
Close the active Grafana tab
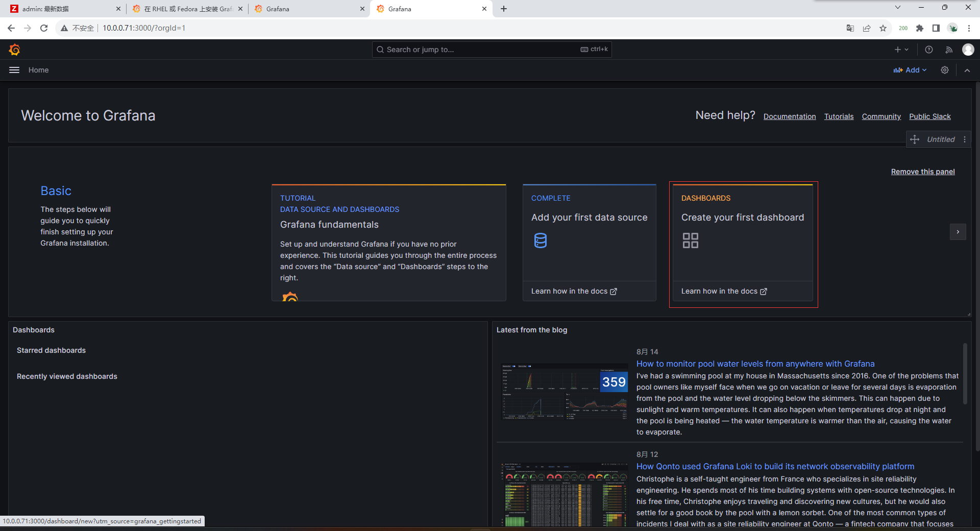484,9
